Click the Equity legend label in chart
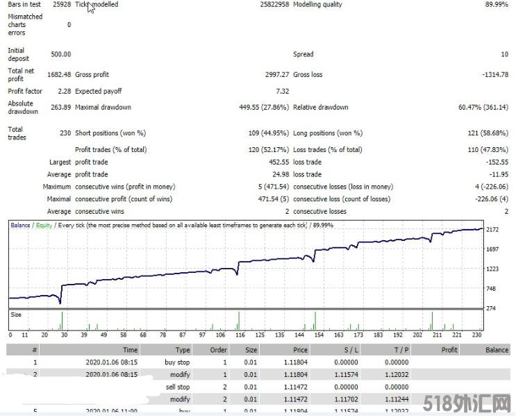This screenshot has height=420, width=516. click(x=44, y=226)
